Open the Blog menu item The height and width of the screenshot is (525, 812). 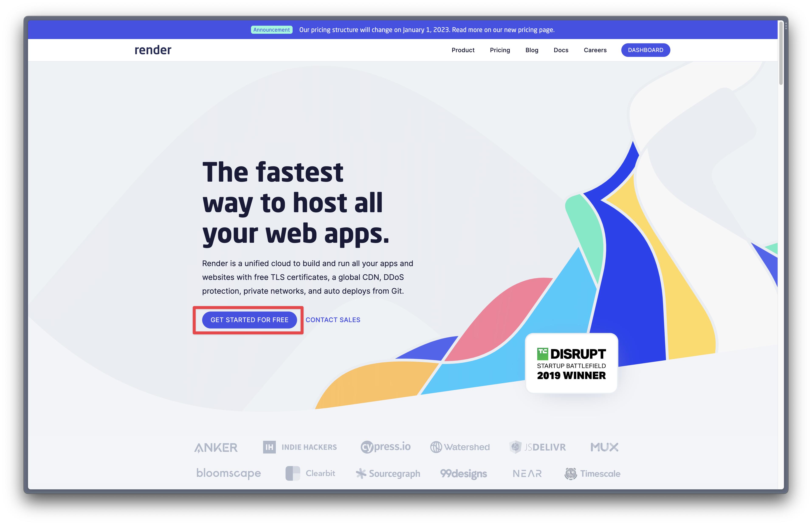point(531,50)
